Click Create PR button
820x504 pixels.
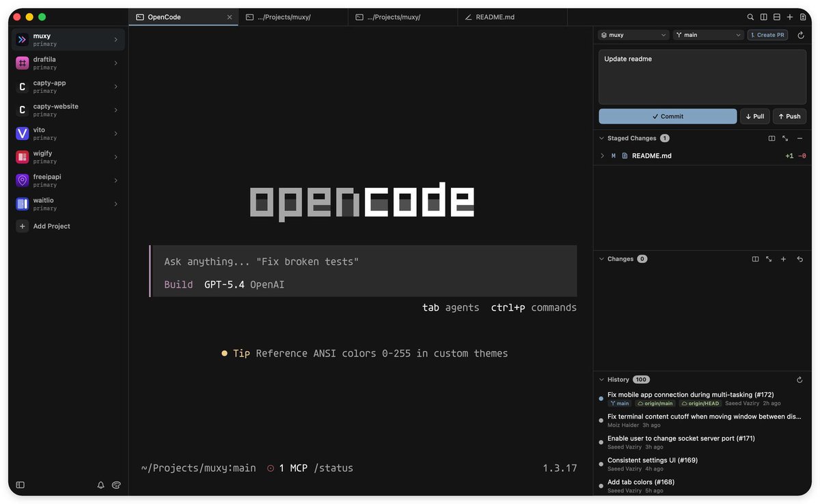click(x=767, y=35)
